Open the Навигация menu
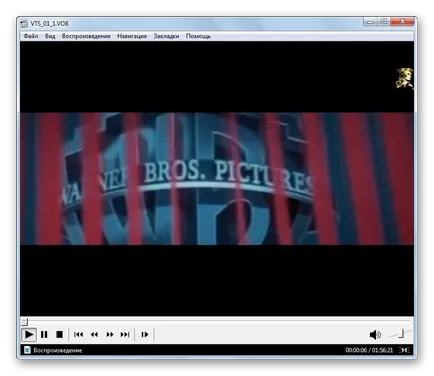 pos(132,36)
